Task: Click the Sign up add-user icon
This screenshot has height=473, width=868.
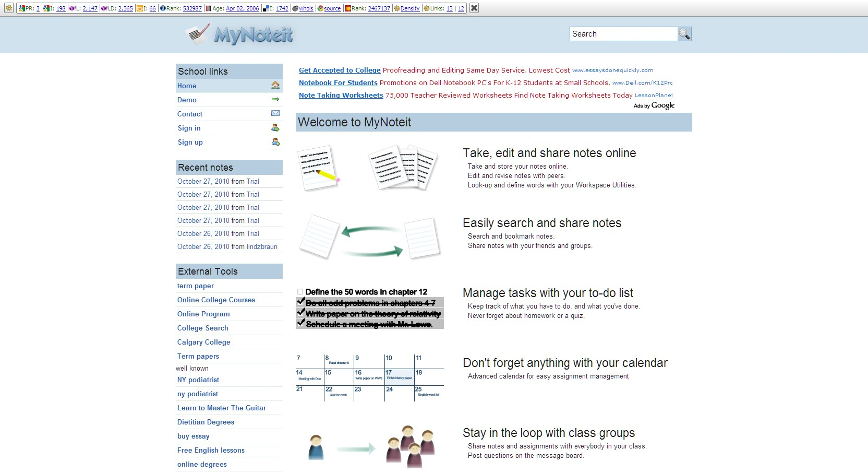Action: (275, 141)
